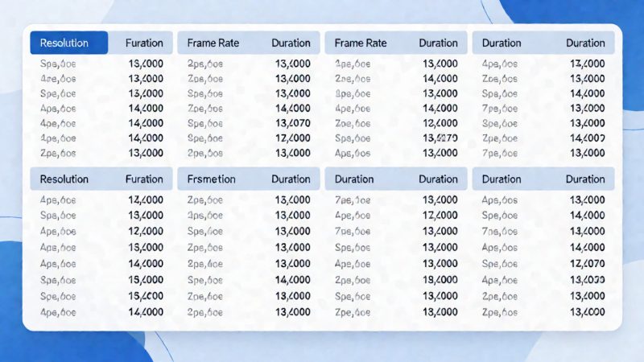Click Furation header beside the highlighted Resolution

(144, 43)
